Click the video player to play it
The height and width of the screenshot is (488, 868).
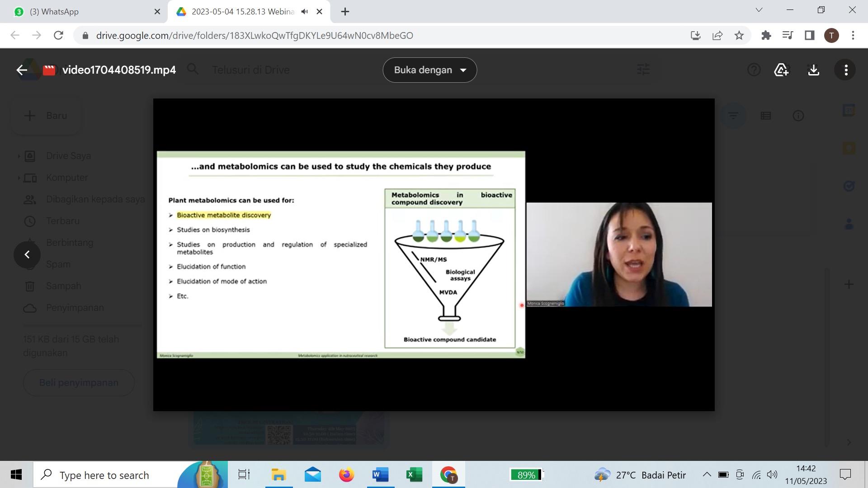point(434,255)
